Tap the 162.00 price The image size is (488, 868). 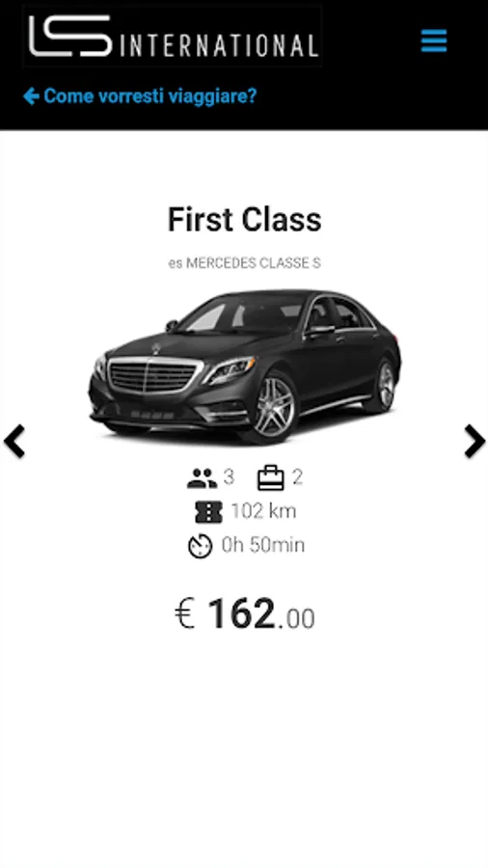click(260, 614)
